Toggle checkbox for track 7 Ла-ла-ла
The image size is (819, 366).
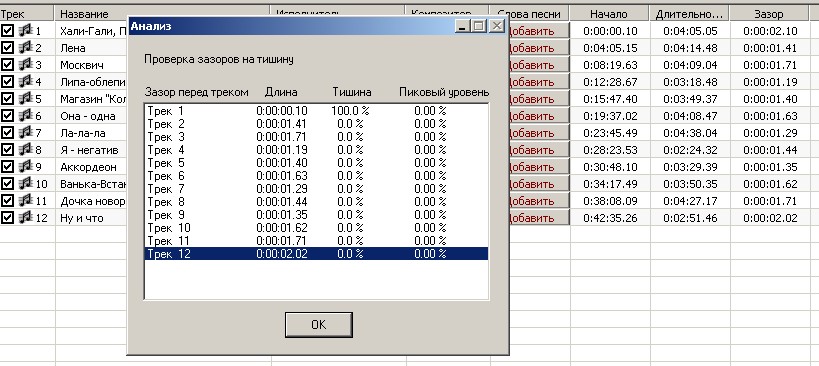[7, 133]
